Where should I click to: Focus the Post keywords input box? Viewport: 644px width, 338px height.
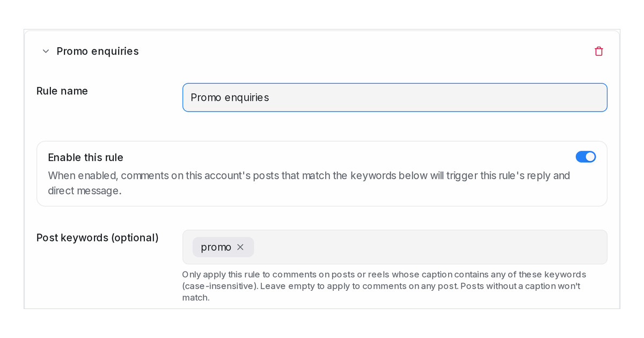[395, 247]
